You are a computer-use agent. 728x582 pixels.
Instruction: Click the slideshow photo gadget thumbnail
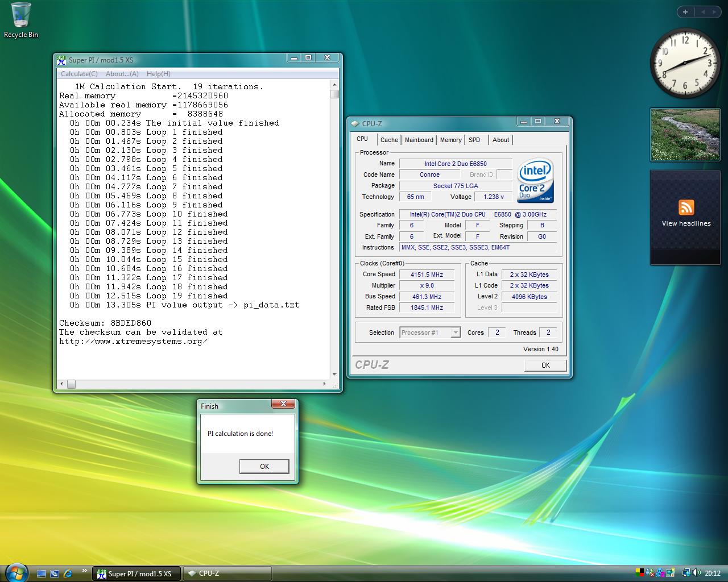tap(685, 135)
